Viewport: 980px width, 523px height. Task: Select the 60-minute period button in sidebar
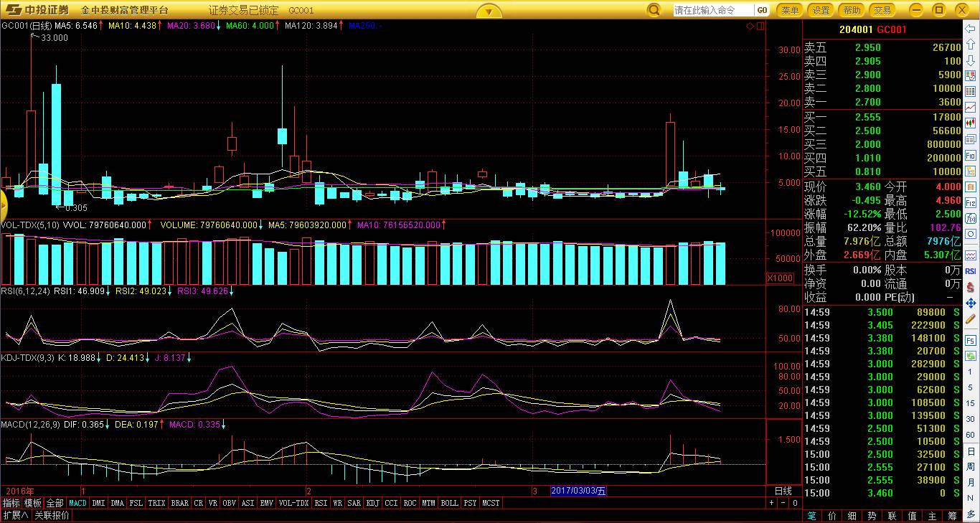pos(971,435)
